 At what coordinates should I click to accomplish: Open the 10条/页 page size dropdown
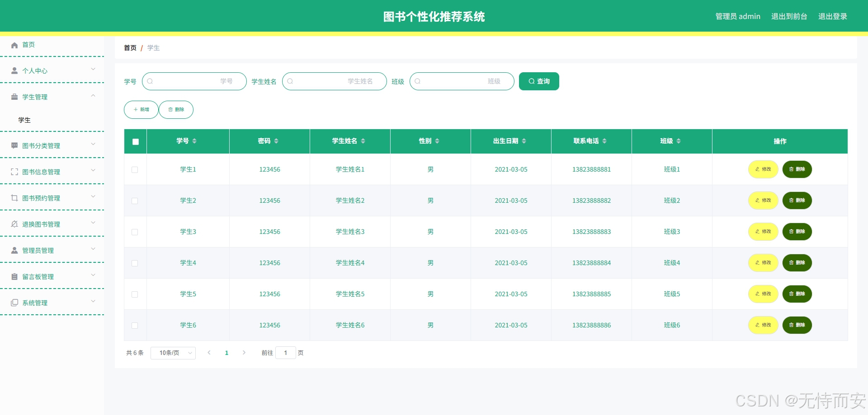click(173, 353)
